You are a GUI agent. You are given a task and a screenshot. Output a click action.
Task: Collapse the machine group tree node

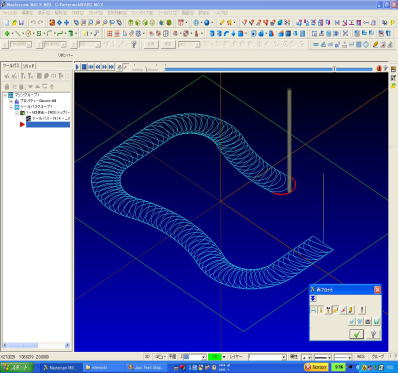pos(5,95)
